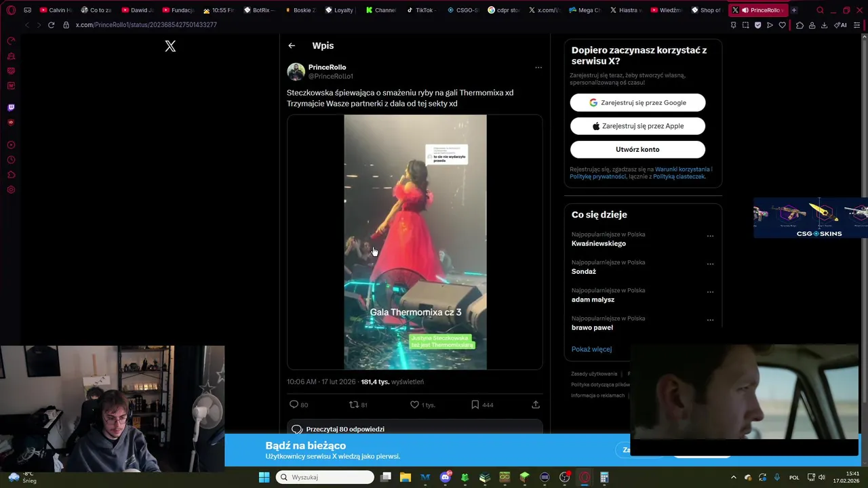Viewport: 868px width, 488px height.
Task: Click the 'Utwórz konto' button
Action: (x=637, y=149)
